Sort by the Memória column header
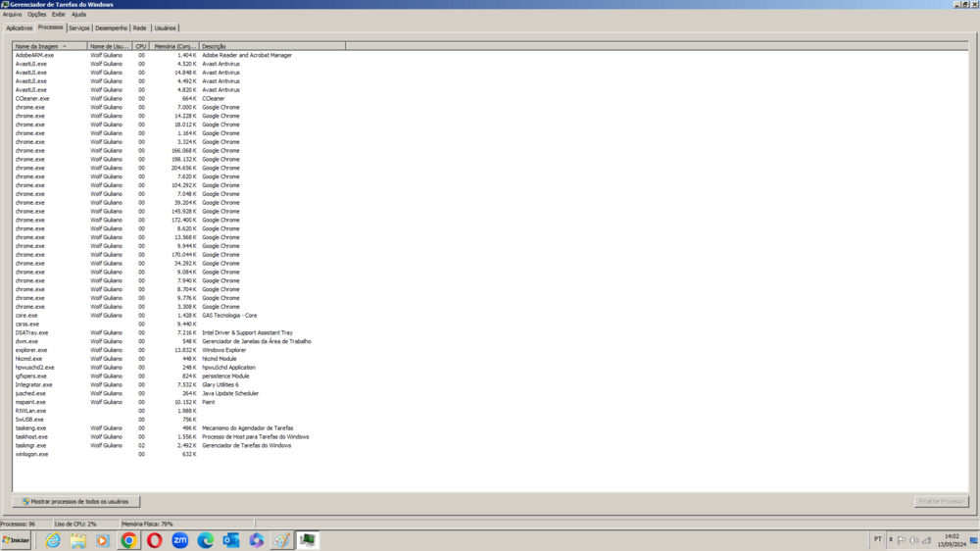Viewport: 980px width, 551px height. [174, 46]
